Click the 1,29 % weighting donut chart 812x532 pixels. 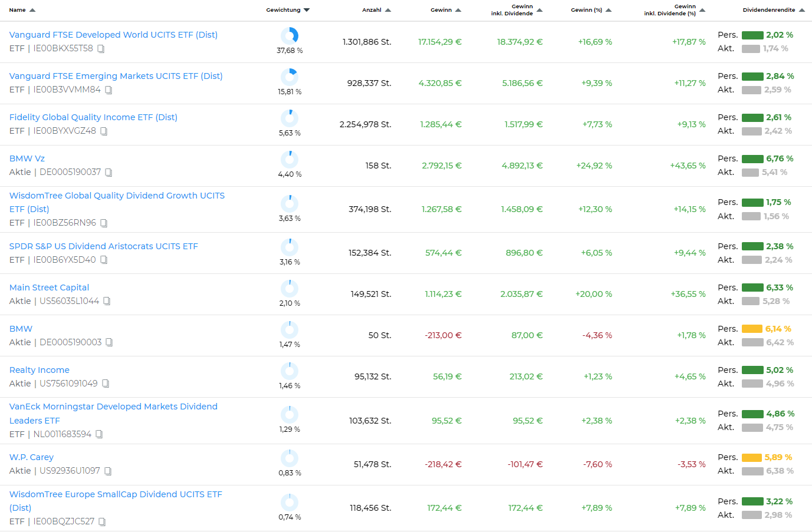point(290,414)
